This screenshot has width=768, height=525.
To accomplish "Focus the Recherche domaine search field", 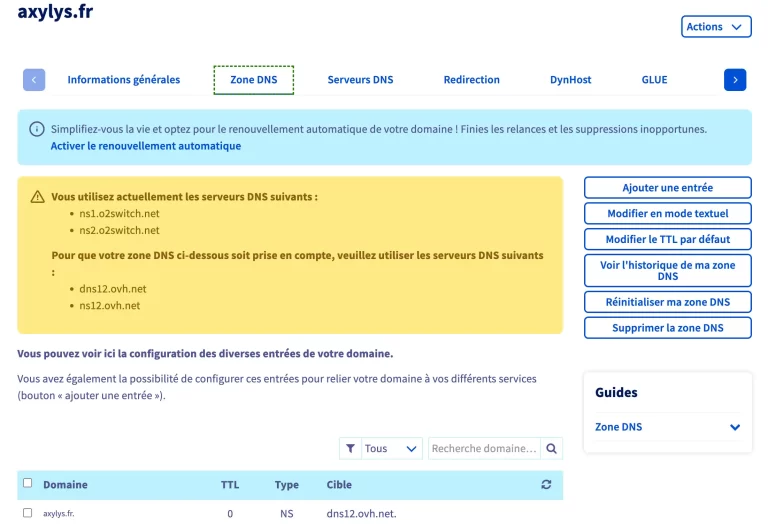I will pyautogui.click(x=484, y=449).
